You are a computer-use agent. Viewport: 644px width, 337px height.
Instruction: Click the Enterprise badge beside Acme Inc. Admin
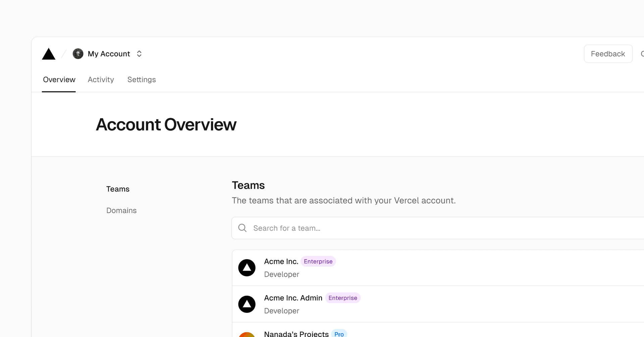click(x=343, y=298)
